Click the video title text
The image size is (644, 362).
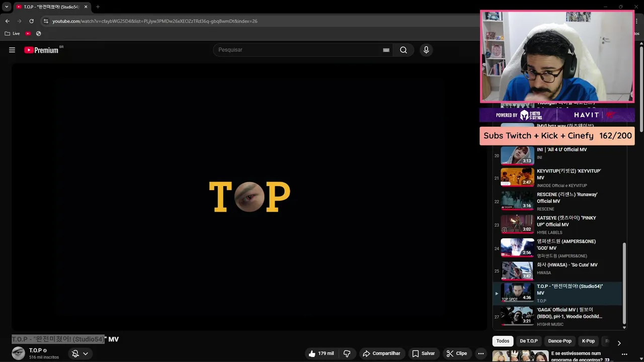pyautogui.click(x=65, y=339)
